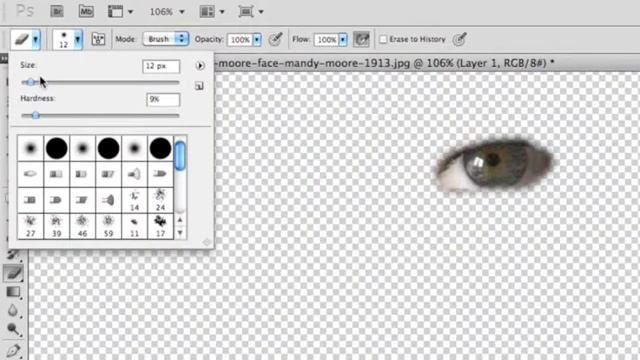Click the Photoshop Ps logo

pos(24,11)
